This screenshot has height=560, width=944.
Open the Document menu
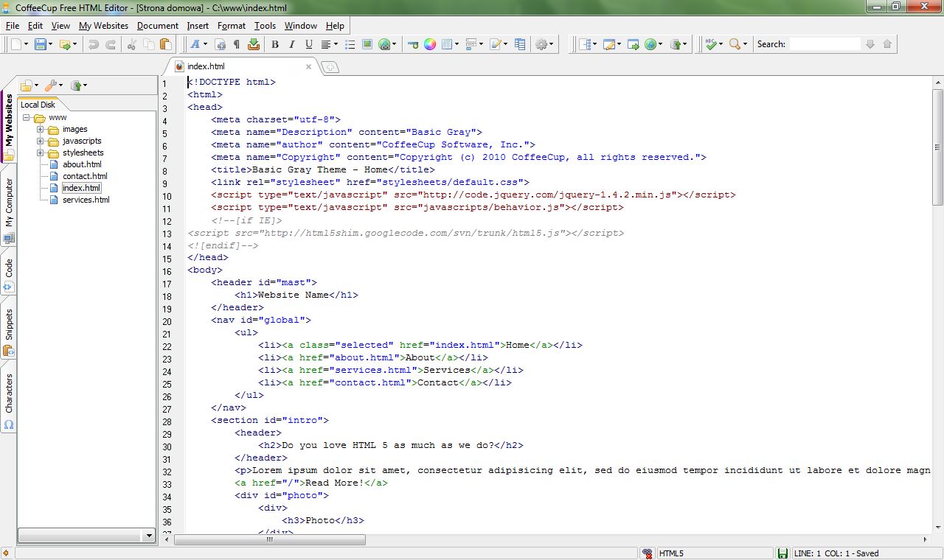tap(158, 25)
